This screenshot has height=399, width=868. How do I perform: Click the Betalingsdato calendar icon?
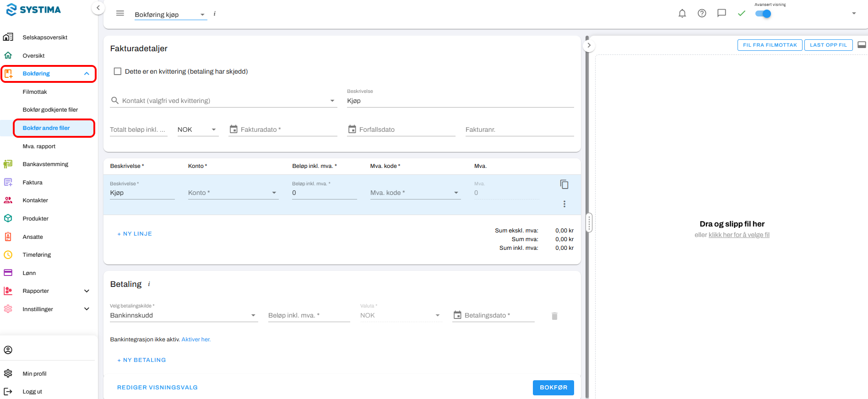(457, 315)
